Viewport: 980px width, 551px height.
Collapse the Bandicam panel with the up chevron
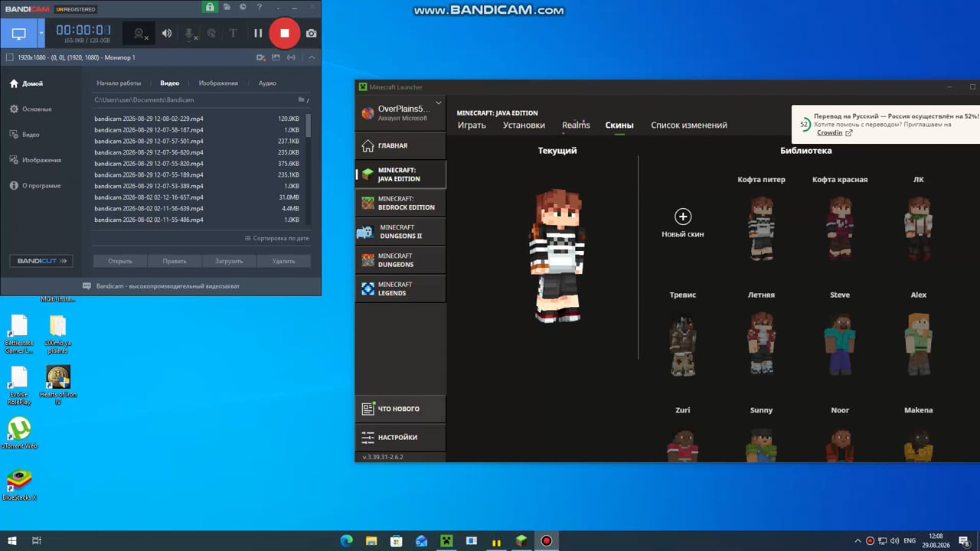(312, 57)
